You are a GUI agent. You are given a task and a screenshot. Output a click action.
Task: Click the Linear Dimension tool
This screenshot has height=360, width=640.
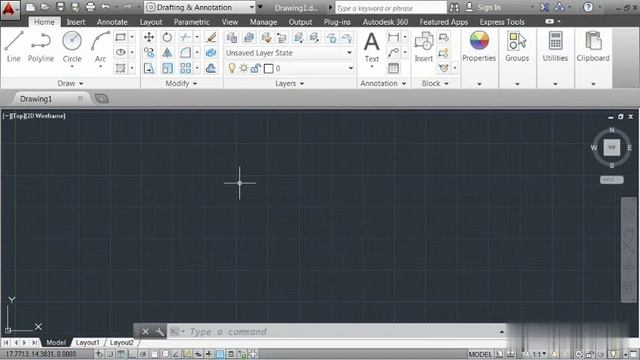393,38
